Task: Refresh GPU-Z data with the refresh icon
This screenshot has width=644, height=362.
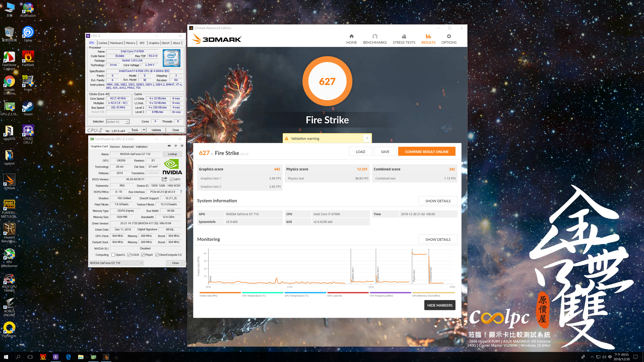Action: point(175,146)
